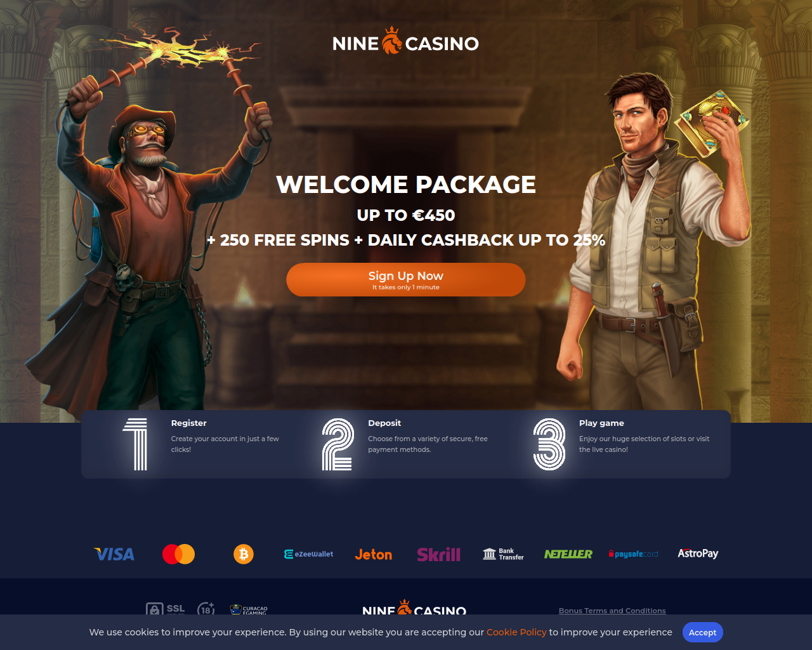Choose the Bank Transfer icon
The height and width of the screenshot is (650, 812).
(x=504, y=554)
